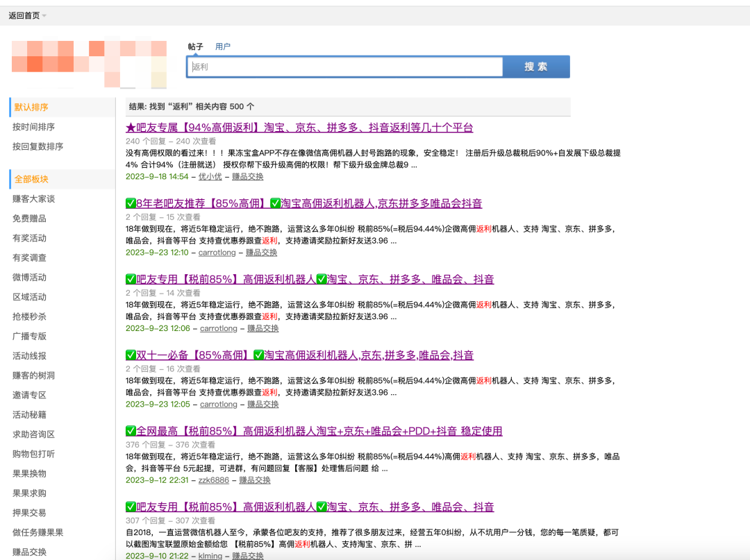Open the post 8年老吧友推荐【85%高佣】

(x=303, y=203)
